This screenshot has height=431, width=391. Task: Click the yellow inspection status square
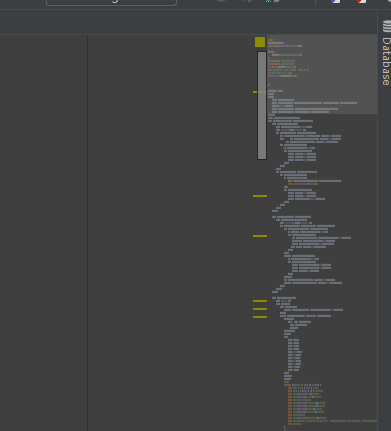(260, 42)
